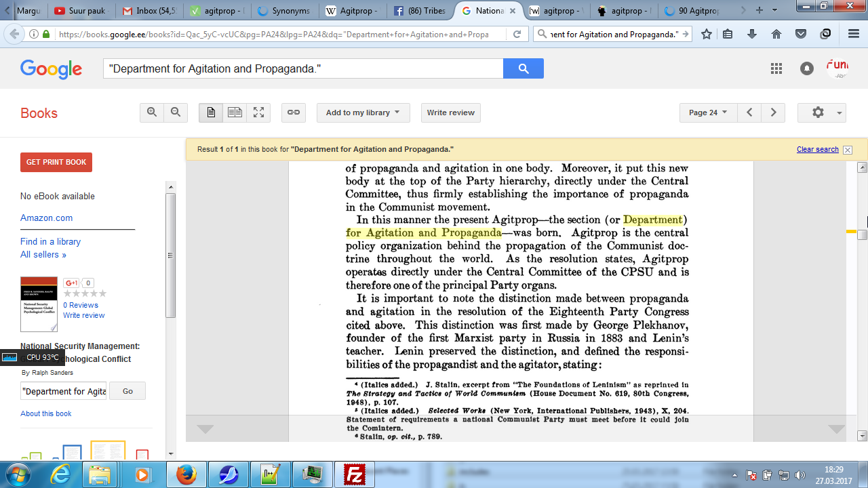This screenshot has width=868, height=488.
Task: Click the G+1 button
Action: pyautogui.click(x=71, y=283)
